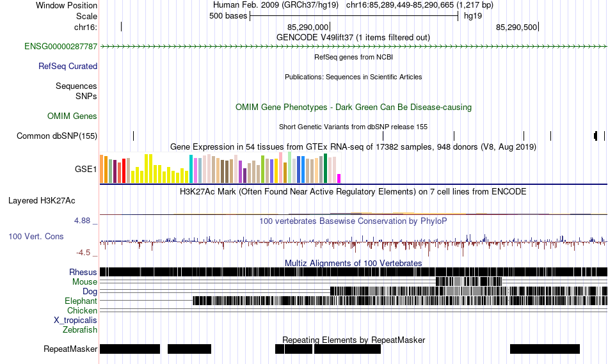Click the Window Position label

click(x=67, y=5)
